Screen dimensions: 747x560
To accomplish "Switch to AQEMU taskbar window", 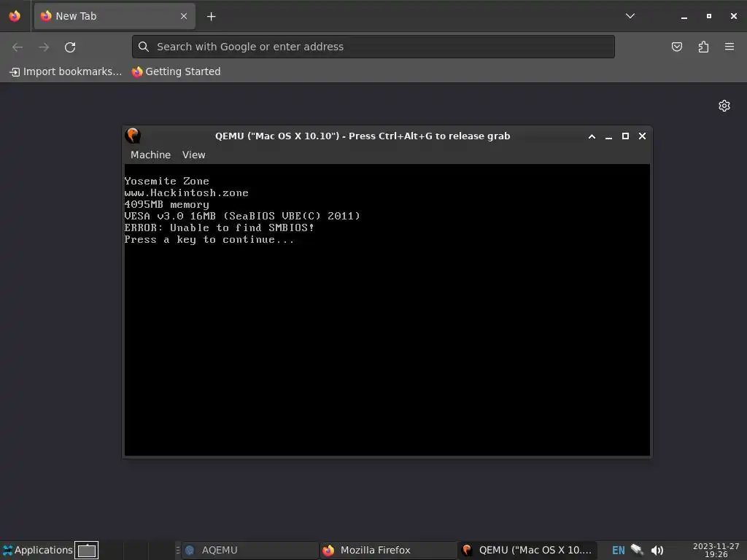I will pyautogui.click(x=250, y=550).
